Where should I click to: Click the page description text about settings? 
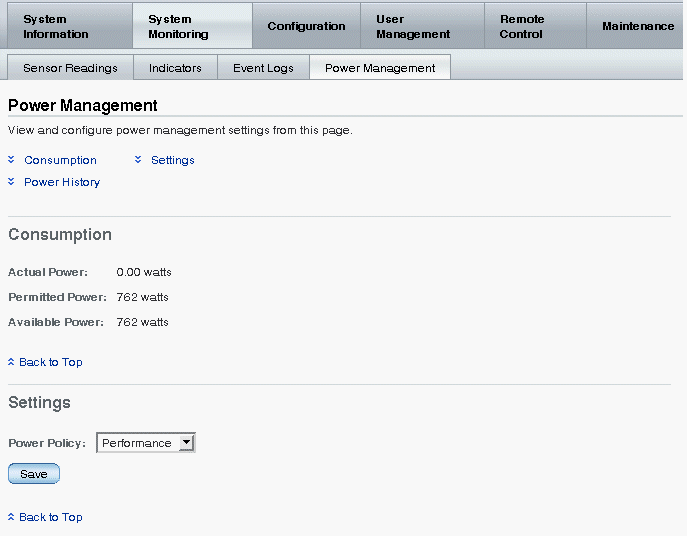(180, 130)
